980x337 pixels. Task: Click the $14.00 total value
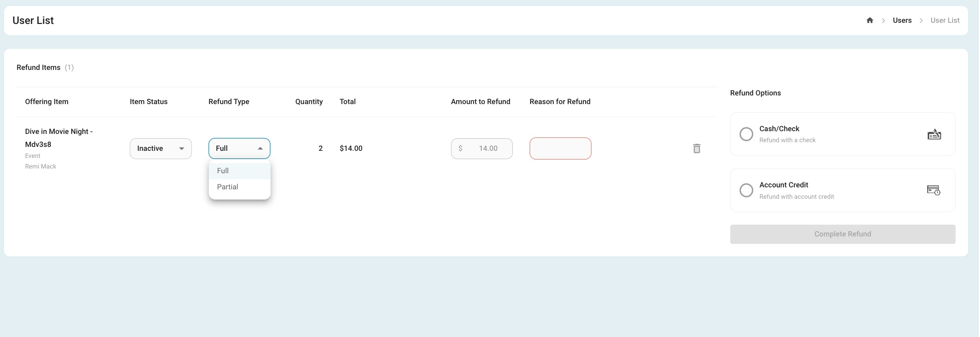coord(351,148)
